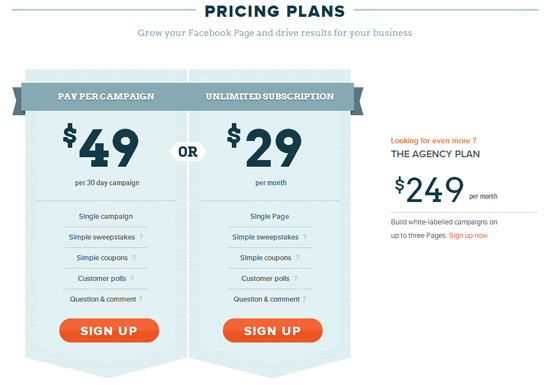550x385 pixels.
Task: Sign up for the $29 Unlimited Subscription plan
Action: click(273, 330)
